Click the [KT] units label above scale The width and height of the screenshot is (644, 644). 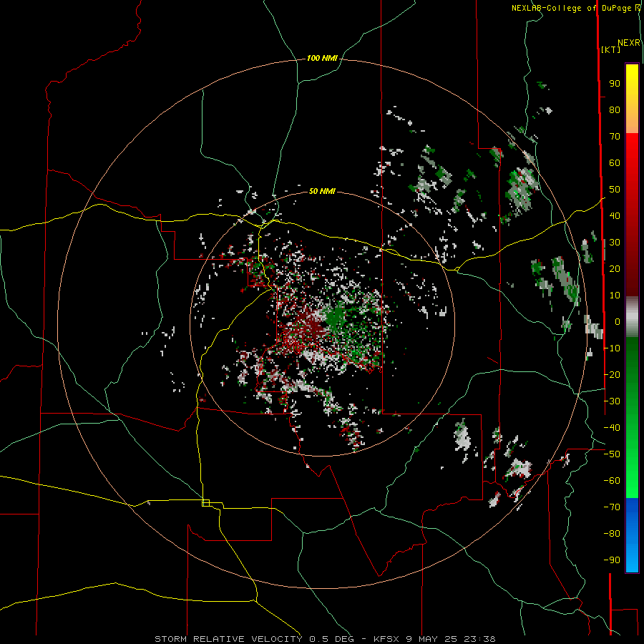tap(611, 49)
